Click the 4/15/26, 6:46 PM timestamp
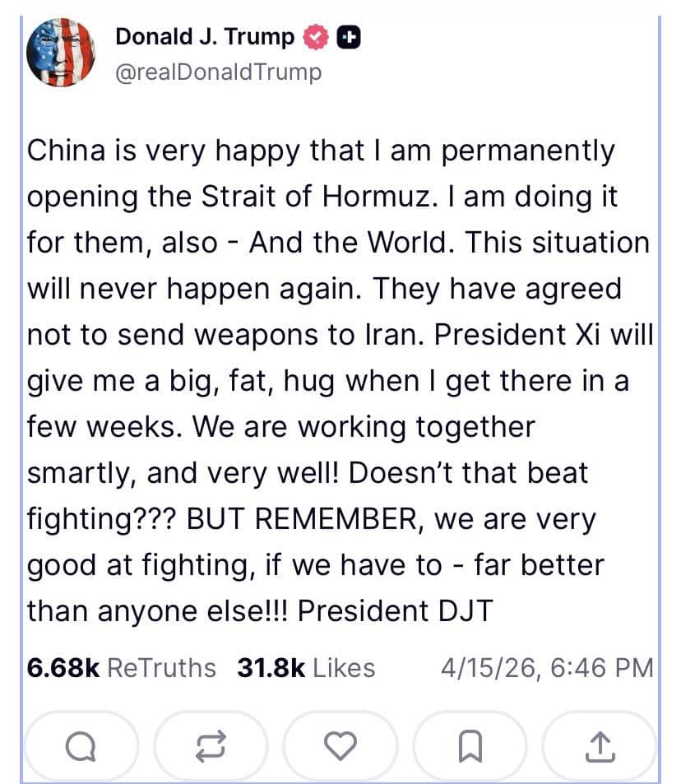The image size is (681, 784). click(x=547, y=668)
